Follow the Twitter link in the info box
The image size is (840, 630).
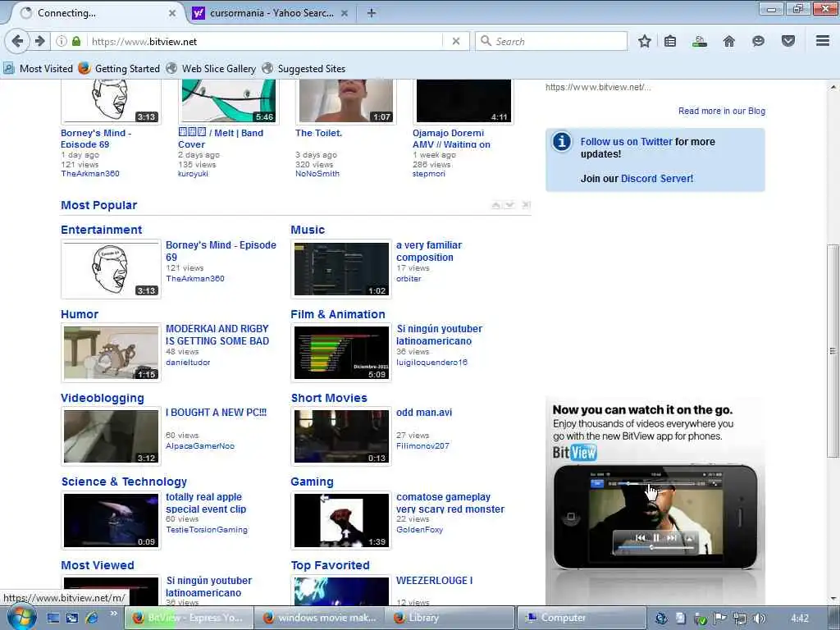click(626, 141)
